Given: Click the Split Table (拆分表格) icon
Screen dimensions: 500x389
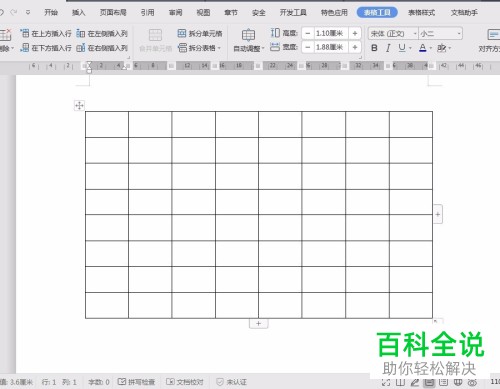Looking at the screenshot, I should [x=182, y=48].
